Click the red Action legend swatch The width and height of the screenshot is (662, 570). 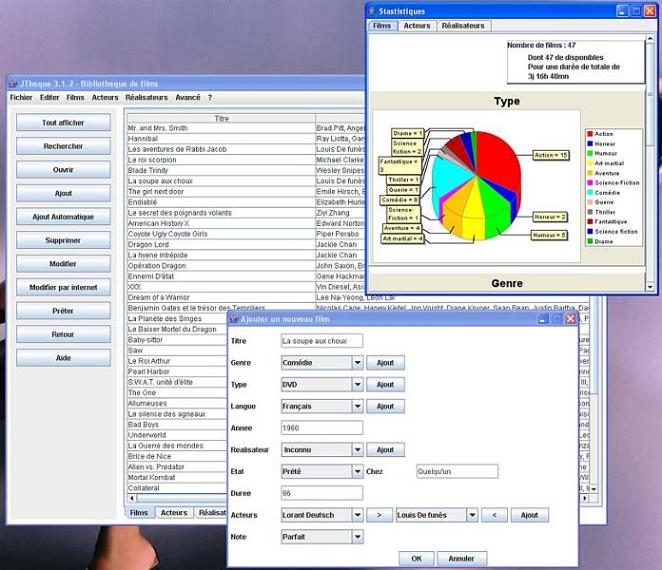click(x=590, y=134)
